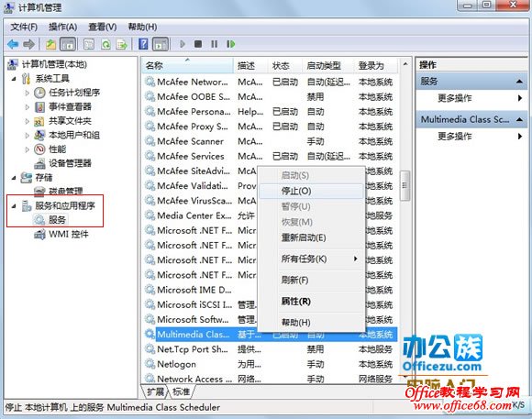Choose 帮助(H) in the context menu
Viewport: 532px width, 419px height.
[x=311, y=323]
